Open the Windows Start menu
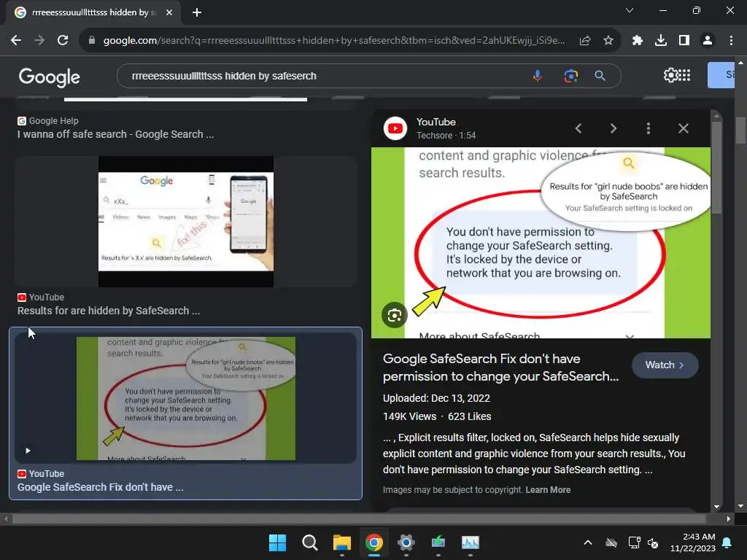Viewport: 747px width, 560px height. pos(277,542)
